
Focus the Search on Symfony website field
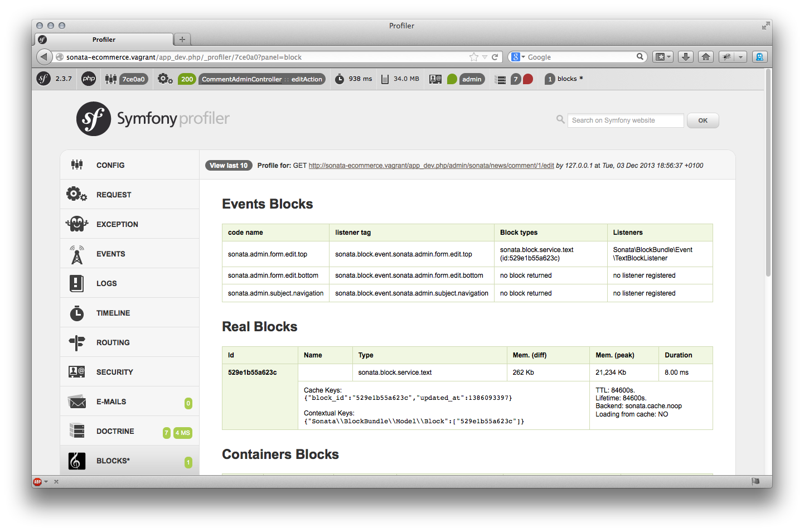pyautogui.click(x=625, y=120)
